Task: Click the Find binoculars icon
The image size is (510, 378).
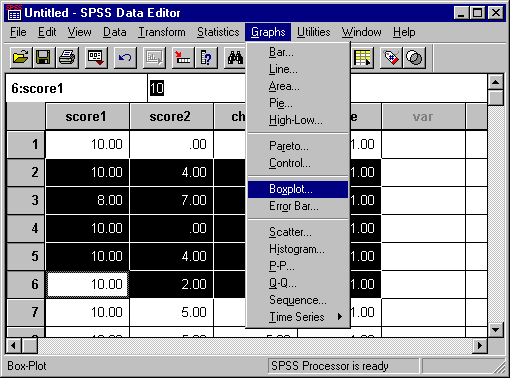Action: [x=235, y=58]
